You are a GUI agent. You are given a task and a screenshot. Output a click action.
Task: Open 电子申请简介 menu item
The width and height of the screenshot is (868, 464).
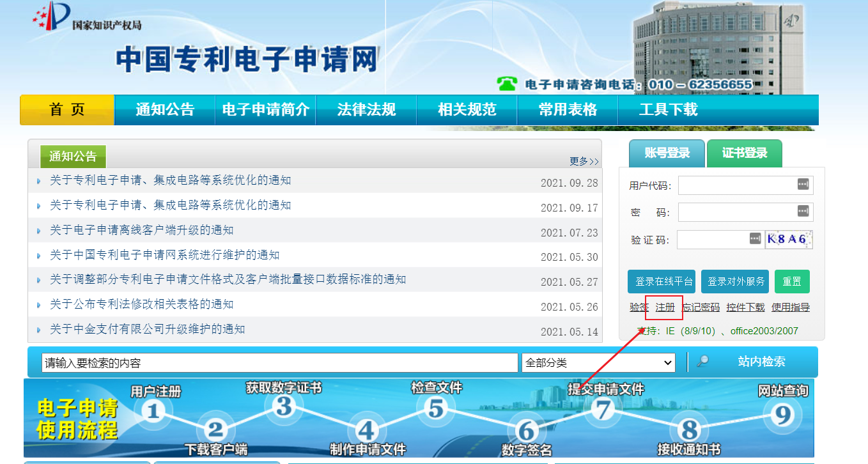pos(265,109)
